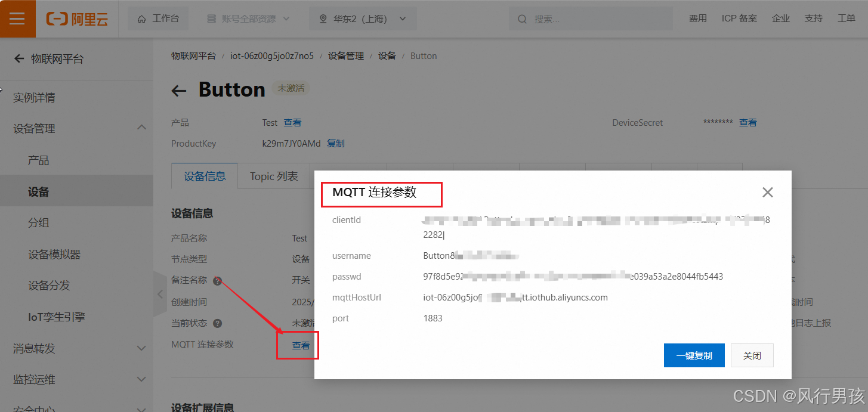Switch to the 设备信息 tab
The image size is (868, 412).
(x=205, y=176)
